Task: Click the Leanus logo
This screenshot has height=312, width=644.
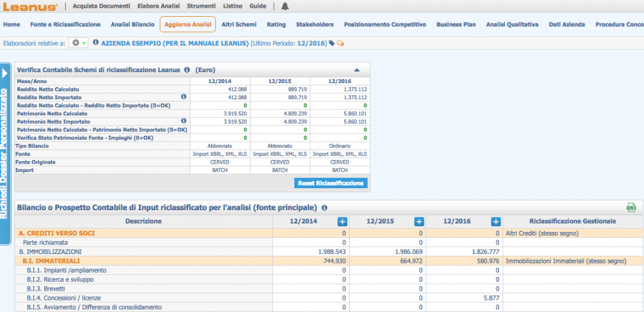Action: click(x=30, y=6)
